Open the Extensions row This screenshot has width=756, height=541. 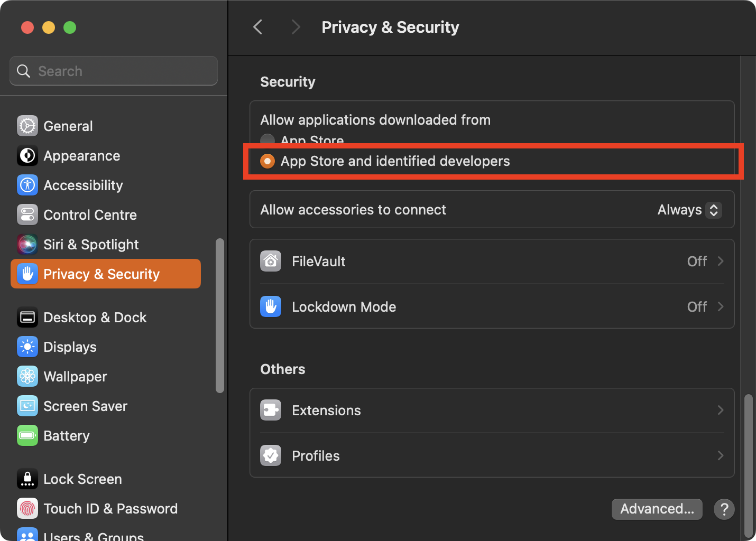coord(492,410)
